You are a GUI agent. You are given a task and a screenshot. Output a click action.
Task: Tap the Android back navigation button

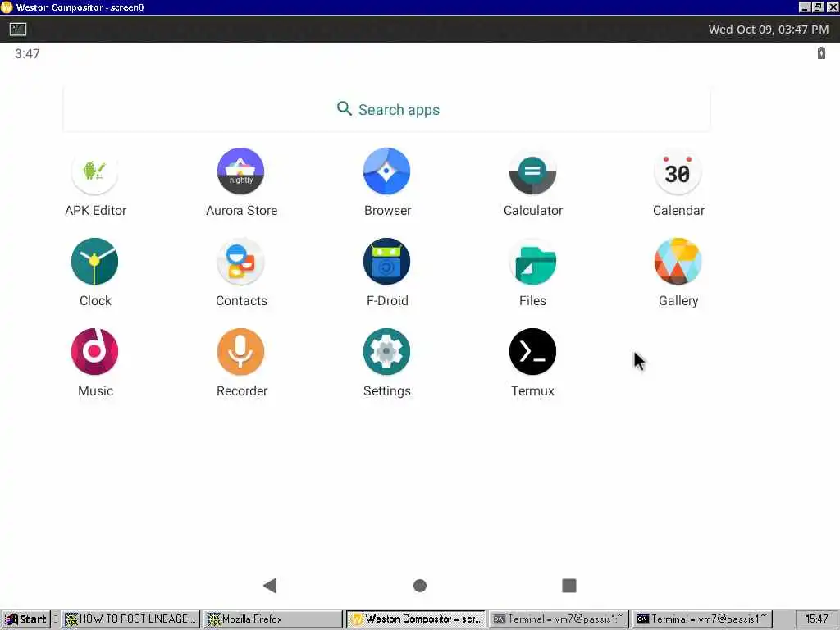(x=270, y=586)
